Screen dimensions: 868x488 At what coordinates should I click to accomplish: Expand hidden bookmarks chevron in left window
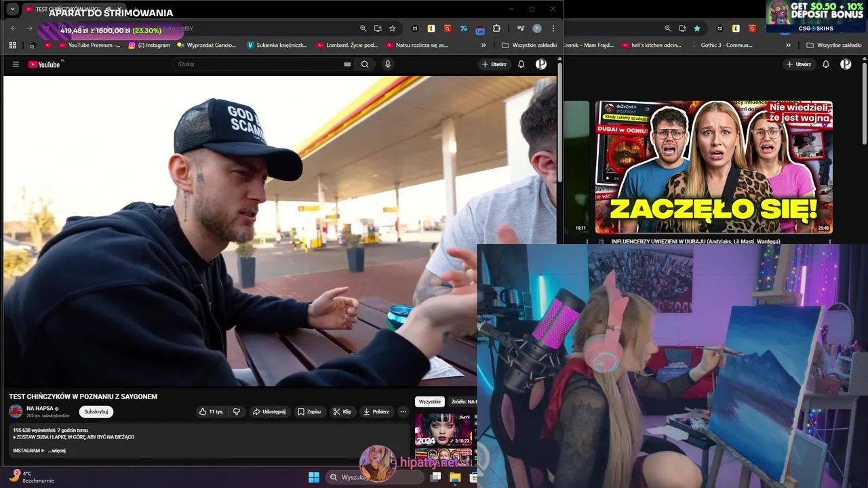click(484, 45)
